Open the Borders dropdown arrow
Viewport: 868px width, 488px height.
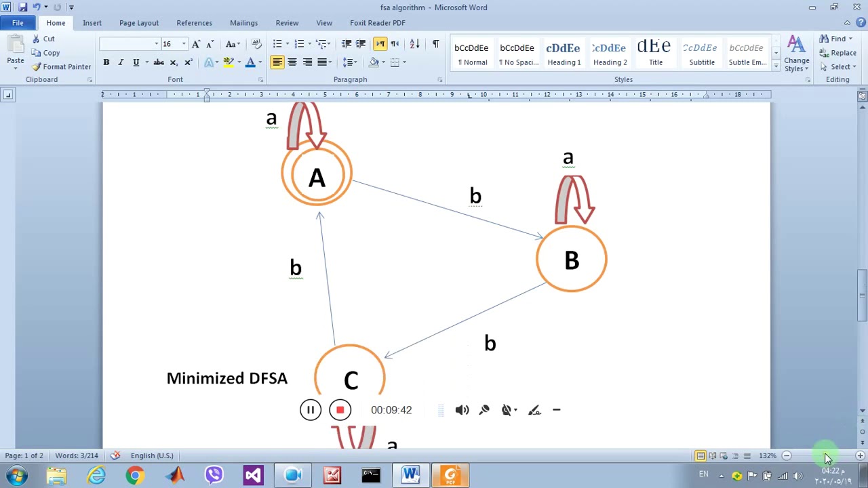point(404,62)
